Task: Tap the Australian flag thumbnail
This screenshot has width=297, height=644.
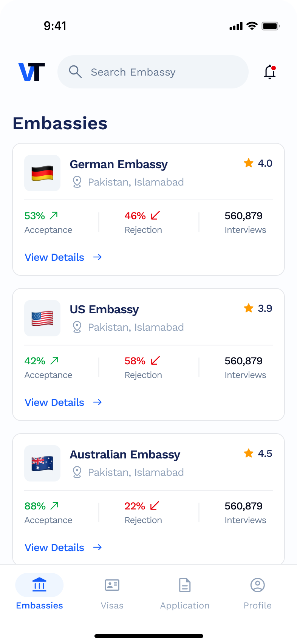Action: pyautogui.click(x=42, y=463)
